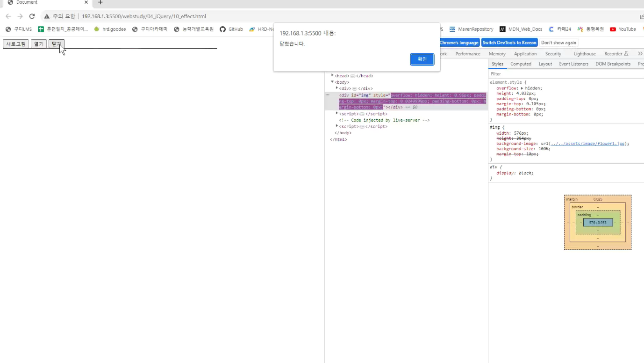This screenshot has height=363, width=644.
Task: Click the box model margin top value 0.025
Action: [x=598, y=199]
